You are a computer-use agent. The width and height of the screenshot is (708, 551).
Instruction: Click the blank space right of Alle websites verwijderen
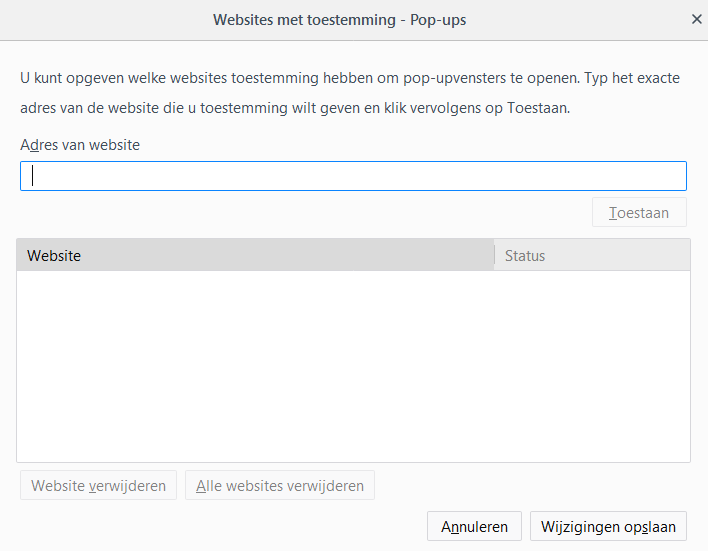pos(530,486)
